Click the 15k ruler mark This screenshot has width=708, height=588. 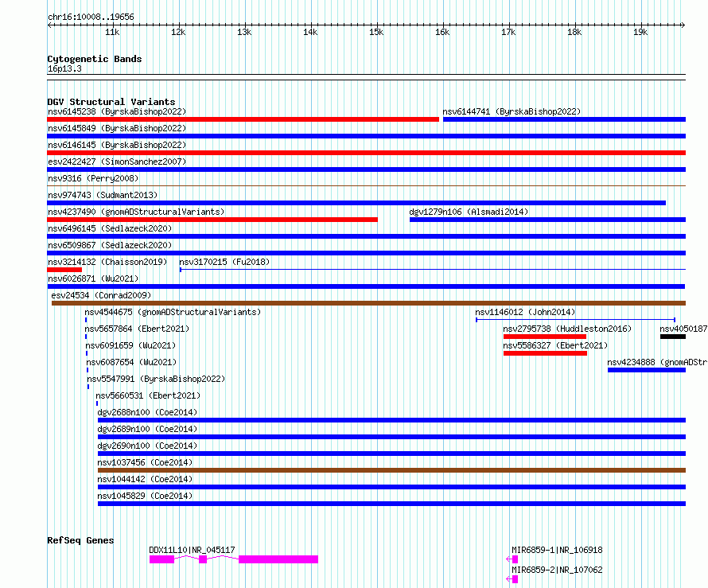376,33
